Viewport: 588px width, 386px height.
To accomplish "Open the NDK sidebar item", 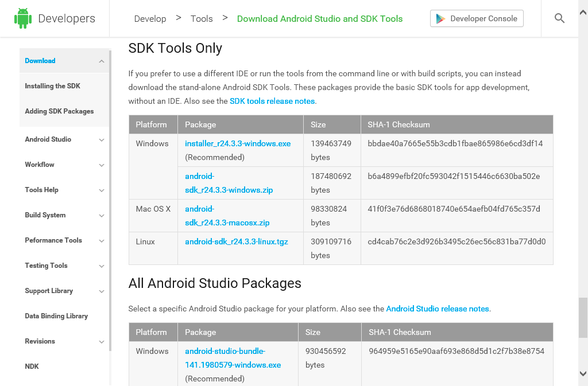I will [32, 366].
